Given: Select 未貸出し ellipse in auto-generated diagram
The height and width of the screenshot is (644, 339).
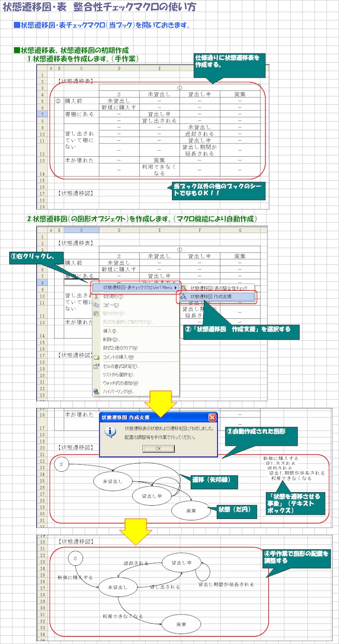Looking at the screenshot, I should pos(114,481).
